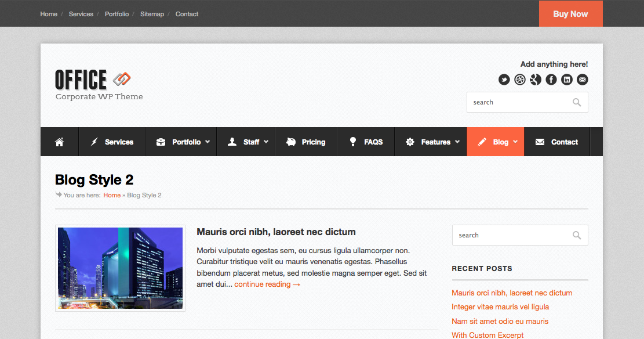Viewport: 644px width, 339px height.
Task: Open recent post Mauris orci nibh, laoreet nec dictum
Action: pos(512,293)
